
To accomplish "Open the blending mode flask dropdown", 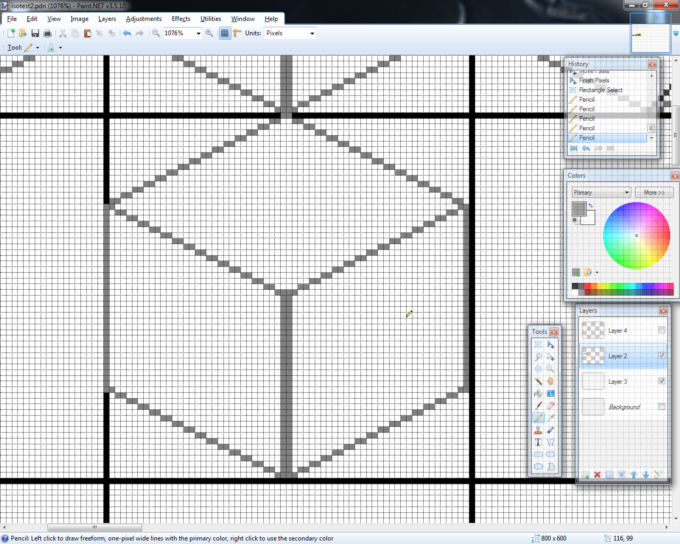I will [x=60, y=48].
